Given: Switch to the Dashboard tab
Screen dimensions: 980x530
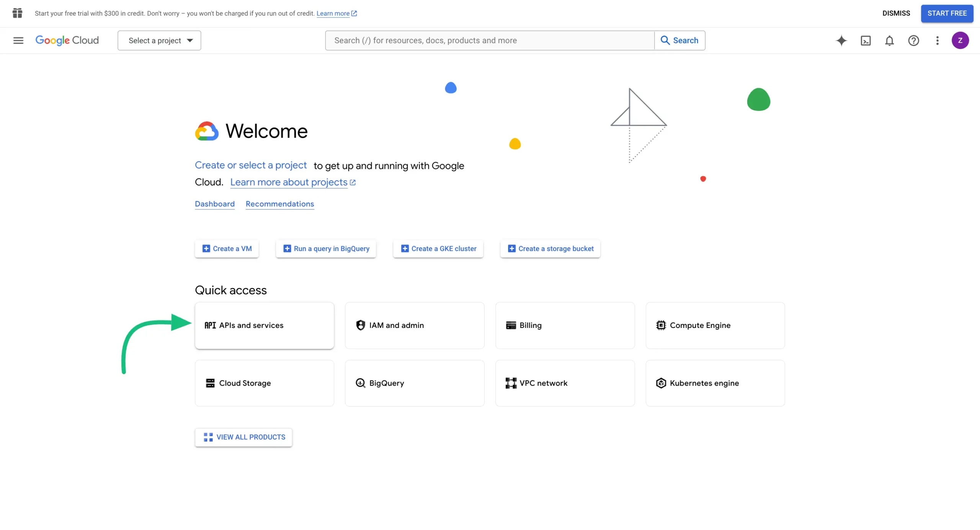Looking at the screenshot, I should [215, 204].
